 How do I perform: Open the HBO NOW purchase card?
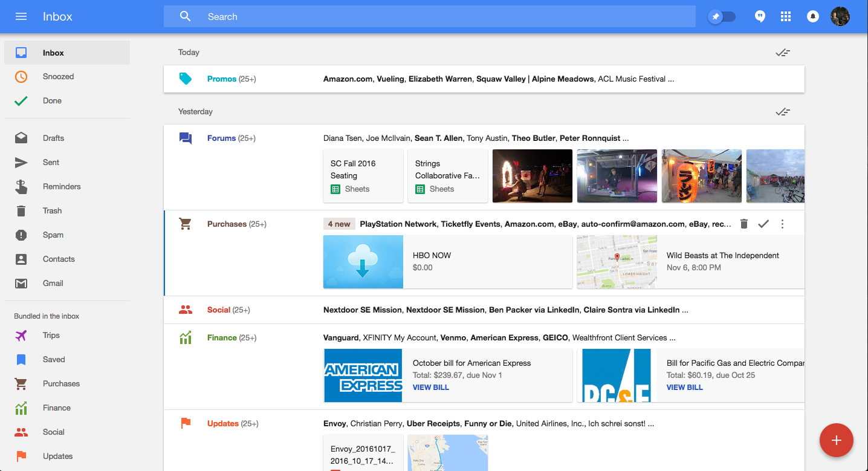(448, 262)
